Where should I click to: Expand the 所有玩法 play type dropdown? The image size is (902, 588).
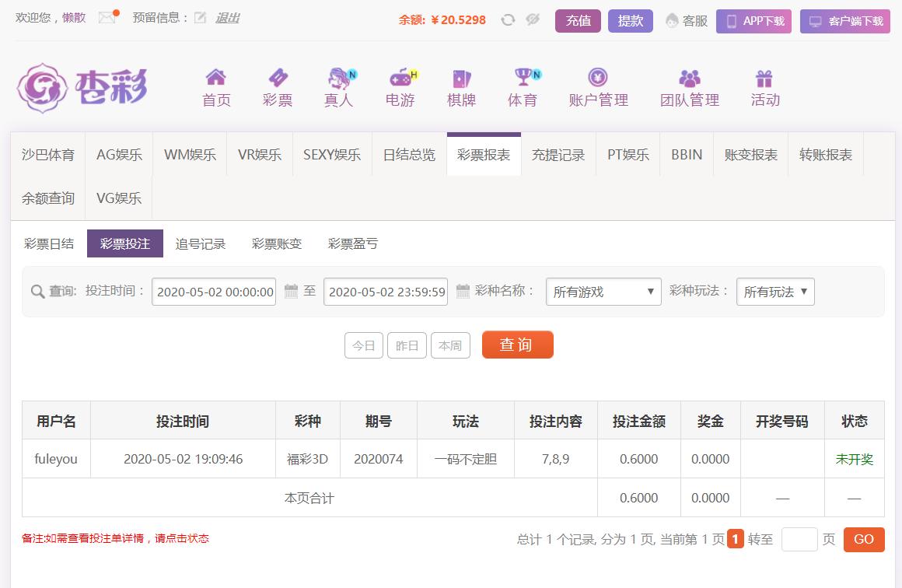click(775, 292)
